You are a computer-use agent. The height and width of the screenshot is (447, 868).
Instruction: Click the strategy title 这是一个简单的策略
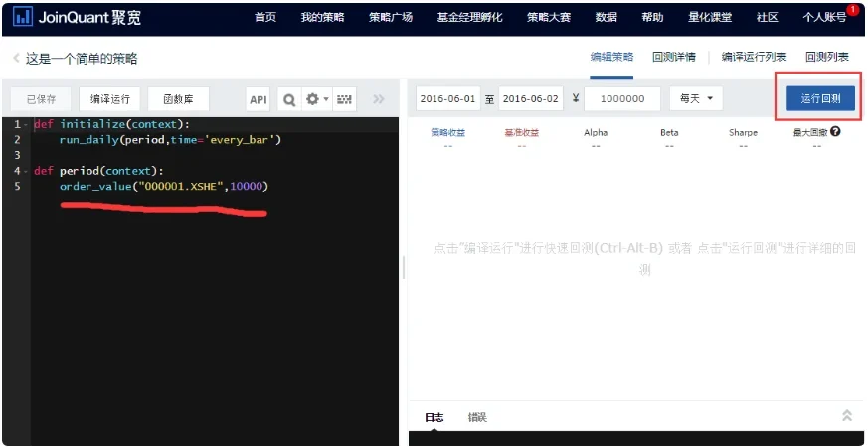[82, 58]
